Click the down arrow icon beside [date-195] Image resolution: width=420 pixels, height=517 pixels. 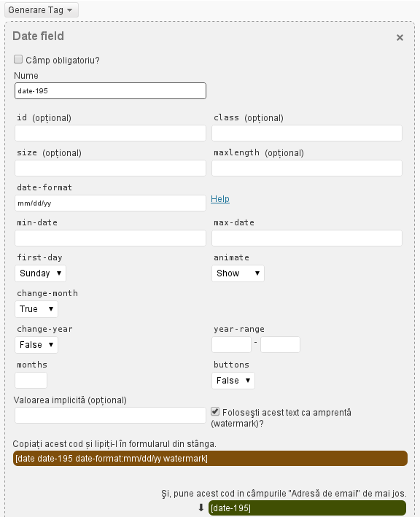tap(201, 508)
